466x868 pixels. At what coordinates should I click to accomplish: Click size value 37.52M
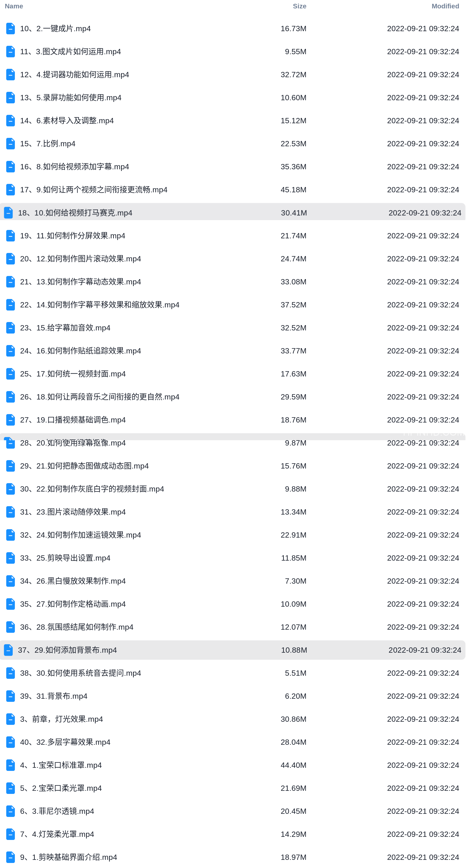[x=293, y=305]
